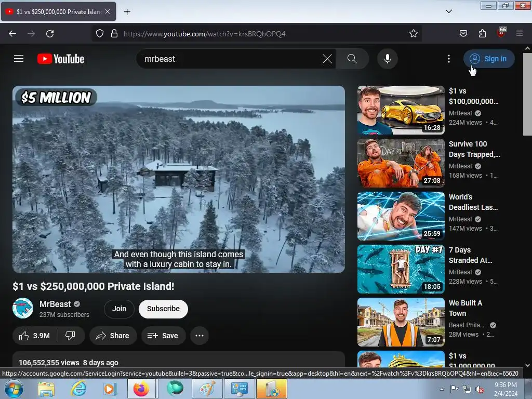Go forward in browser history
The image size is (532, 399).
[31, 34]
